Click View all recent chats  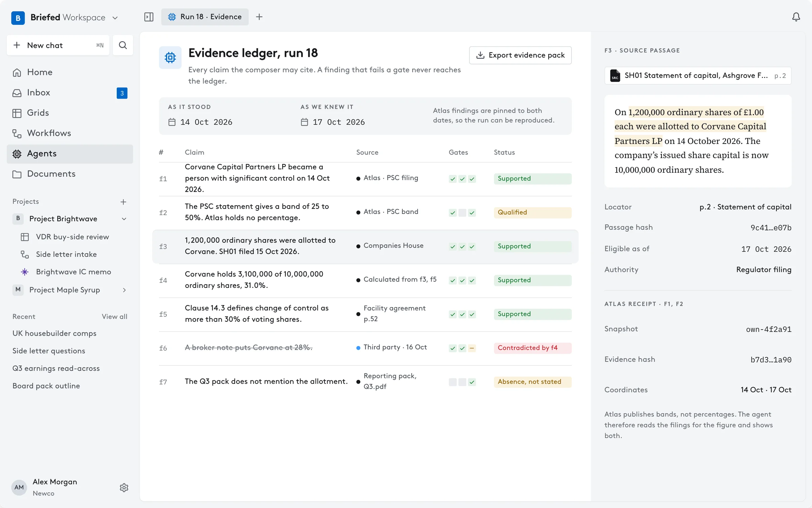tap(114, 316)
